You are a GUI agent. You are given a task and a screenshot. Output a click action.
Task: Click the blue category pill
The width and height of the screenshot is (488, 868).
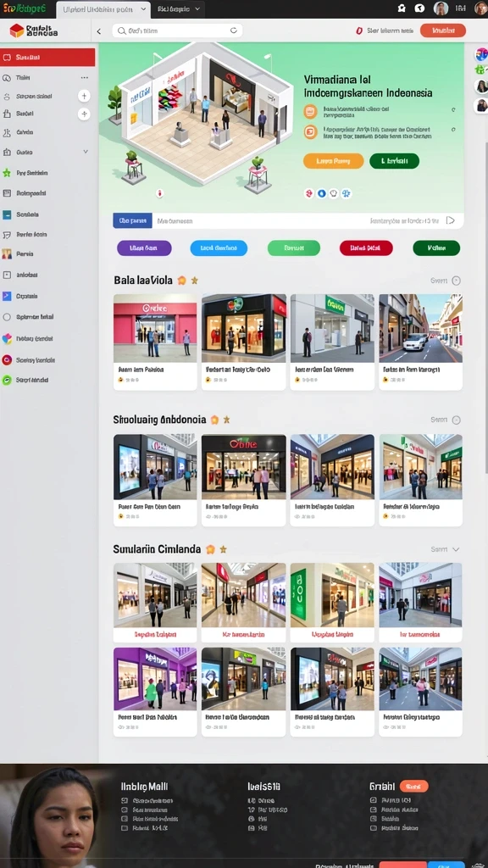[x=219, y=248]
